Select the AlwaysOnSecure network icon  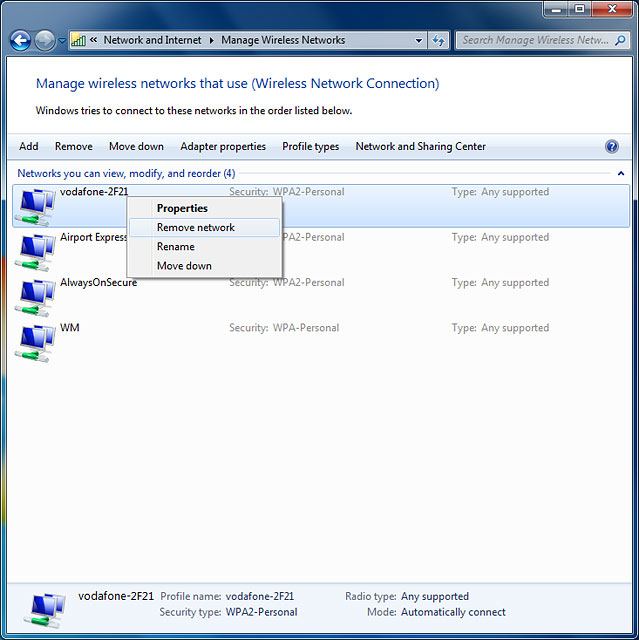[35, 297]
